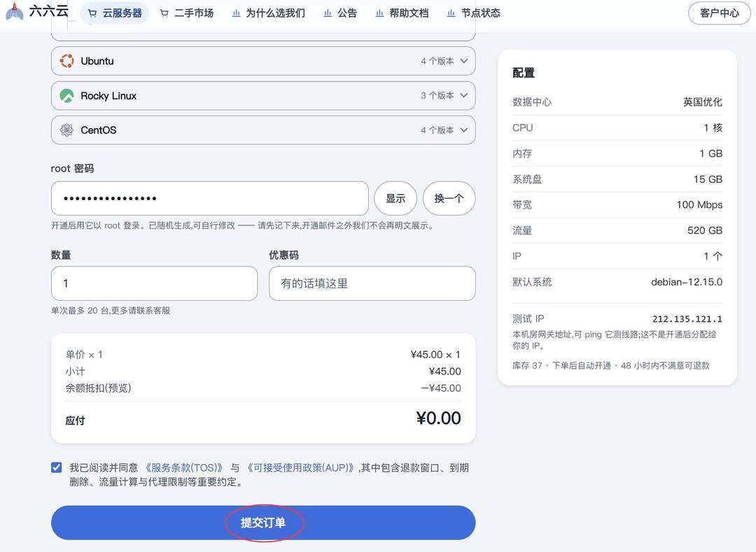Click the ¥45.00 × 1 unit price
Screen dimensions: 756x552
[x=435, y=355]
